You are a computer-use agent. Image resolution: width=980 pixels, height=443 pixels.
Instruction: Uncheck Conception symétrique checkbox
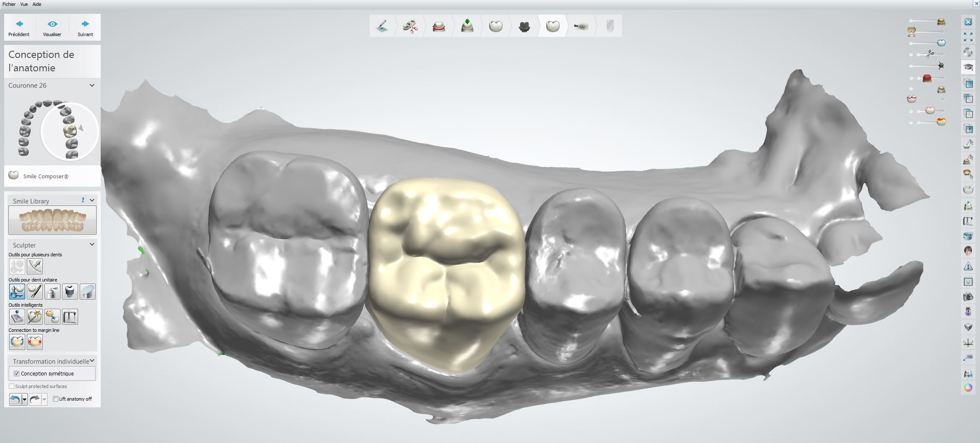point(17,374)
